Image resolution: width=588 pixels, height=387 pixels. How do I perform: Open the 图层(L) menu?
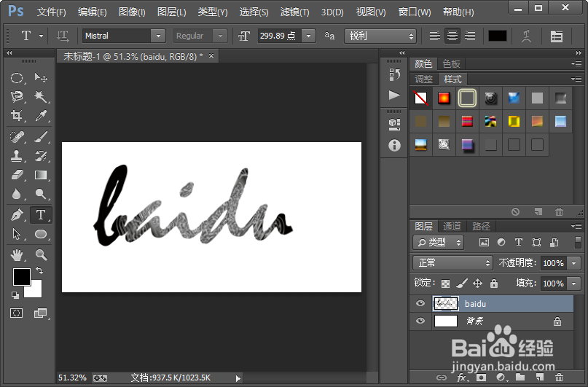tap(172, 12)
